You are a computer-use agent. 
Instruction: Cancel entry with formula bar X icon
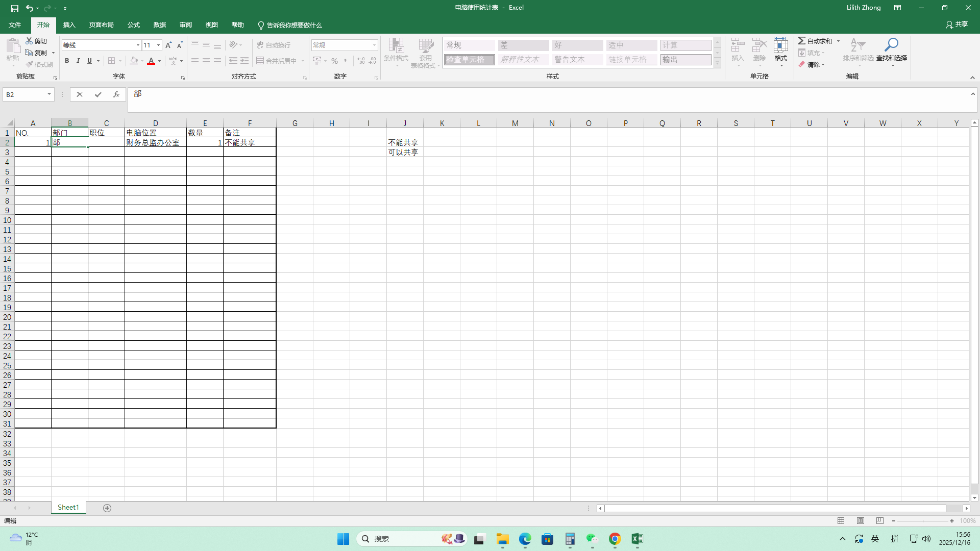click(80, 94)
